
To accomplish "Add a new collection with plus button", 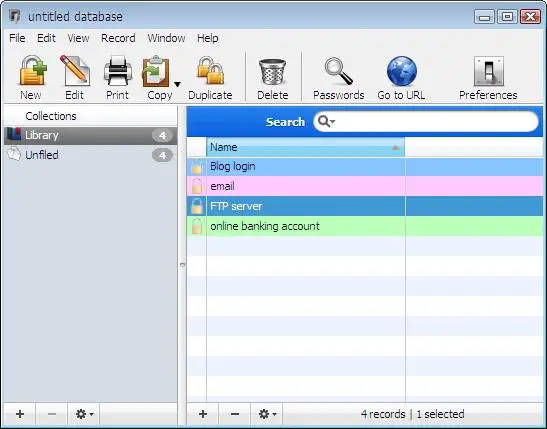I will coord(20,414).
